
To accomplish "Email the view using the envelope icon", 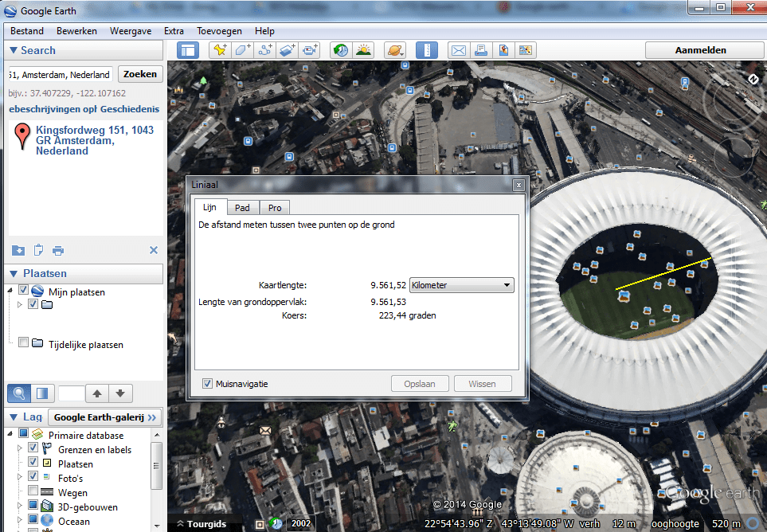I will tap(458, 50).
